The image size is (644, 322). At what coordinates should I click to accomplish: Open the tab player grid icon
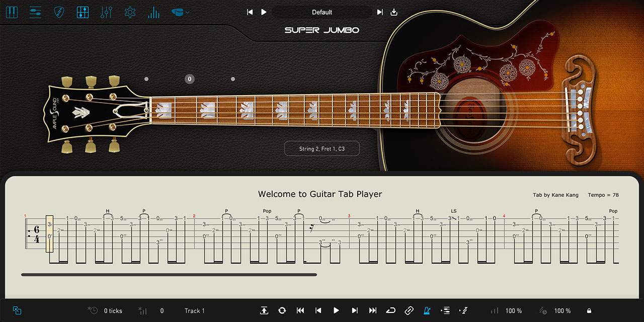(83, 12)
